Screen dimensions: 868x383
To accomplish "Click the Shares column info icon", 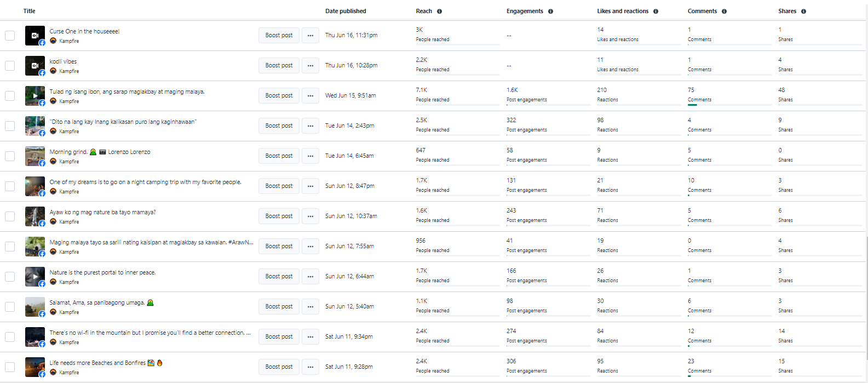I will pos(803,12).
